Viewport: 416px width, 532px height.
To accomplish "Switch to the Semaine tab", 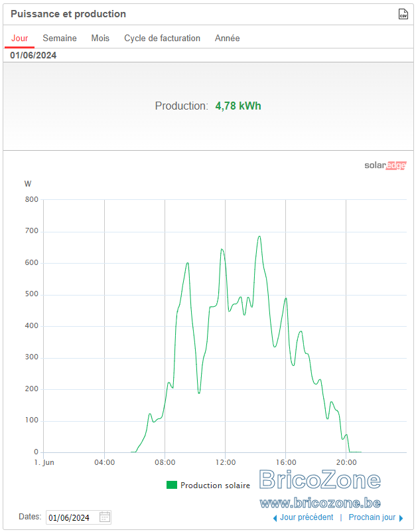I will pos(60,38).
